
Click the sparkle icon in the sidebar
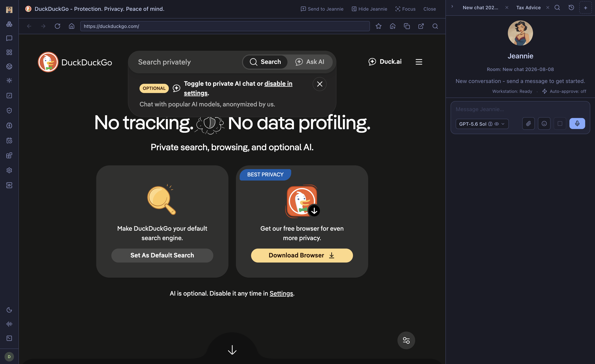click(x=9, y=80)
